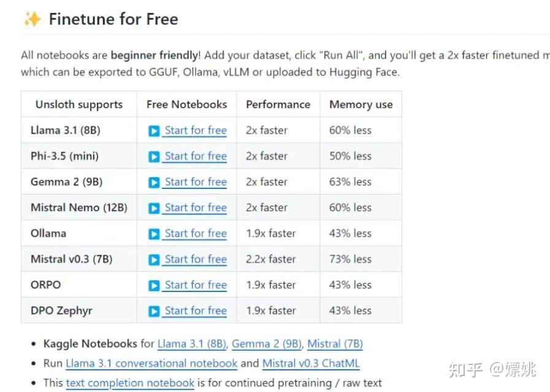This screenshot has height=392, width=550.
Task: Click the sparkles emoji beside Finetune for Free
Action: (x=32, y=20)
